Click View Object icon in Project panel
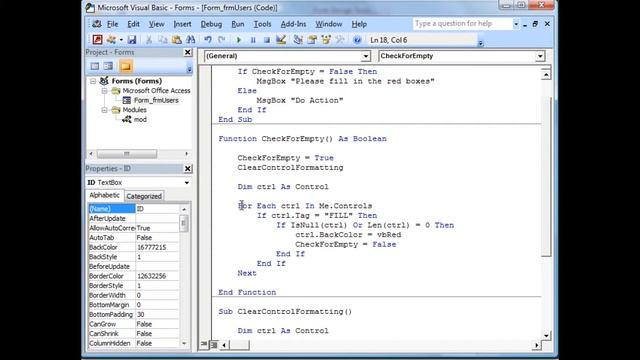Image resolution: width=640 pixels, height=360 pixels. tap(108, 66)
